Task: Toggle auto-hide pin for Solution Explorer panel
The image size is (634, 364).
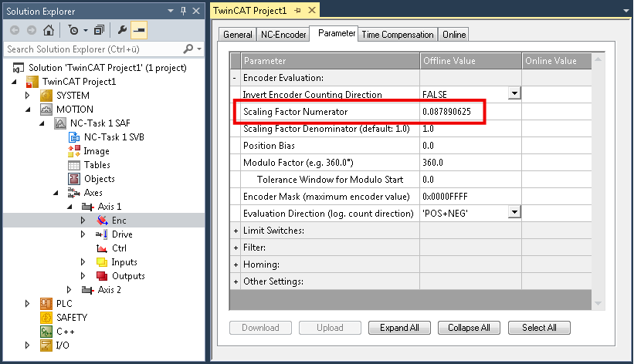Action: [x=183, y=11]
